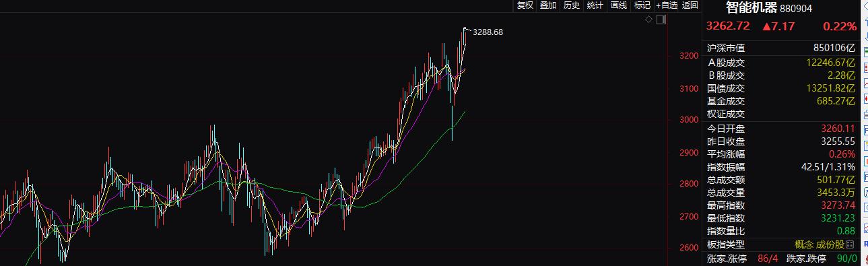Open the 叠加 overlay option
Image resolution: width=868 pixels, height=266 pixels.
click(548, 5)
